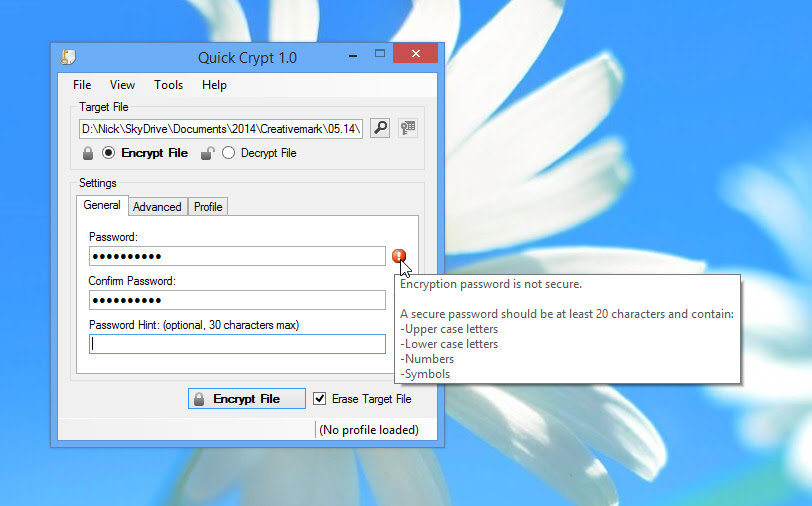Open the File menu

(82, 85)
